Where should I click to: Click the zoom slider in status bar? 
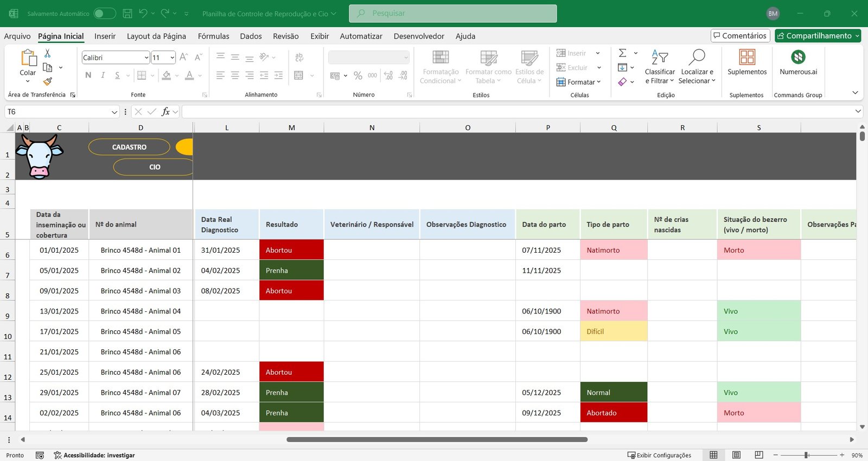point(807,455)
